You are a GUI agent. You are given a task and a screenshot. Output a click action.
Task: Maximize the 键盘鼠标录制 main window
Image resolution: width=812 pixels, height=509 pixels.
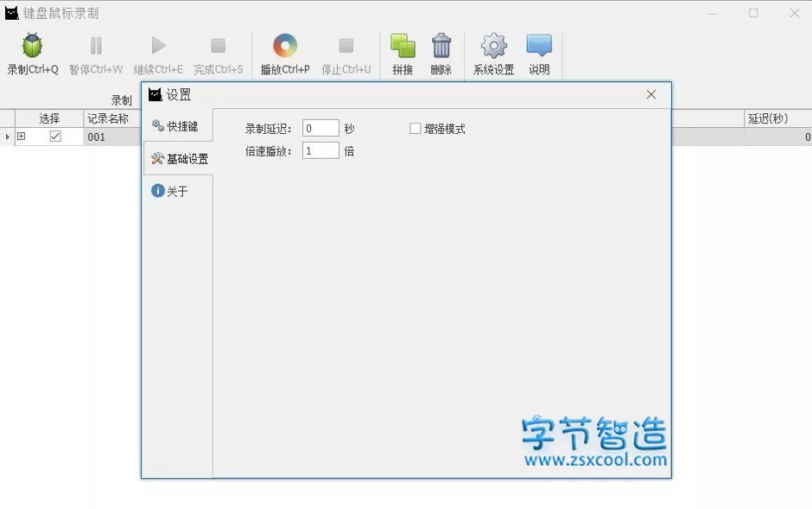[753, 13]
